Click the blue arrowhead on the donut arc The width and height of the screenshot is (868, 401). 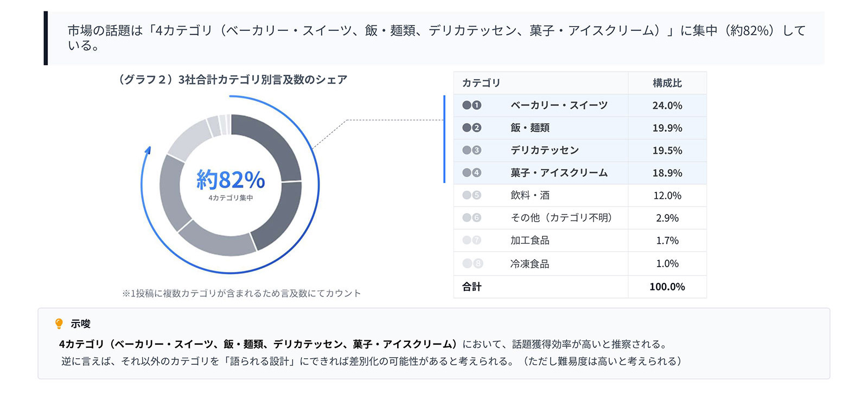(x=148, y=150)
